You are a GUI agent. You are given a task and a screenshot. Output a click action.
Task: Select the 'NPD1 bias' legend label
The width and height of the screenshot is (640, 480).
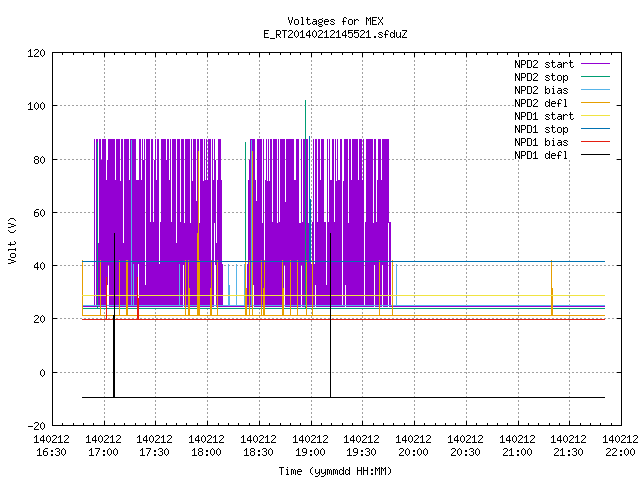click(x=541, y=142)
